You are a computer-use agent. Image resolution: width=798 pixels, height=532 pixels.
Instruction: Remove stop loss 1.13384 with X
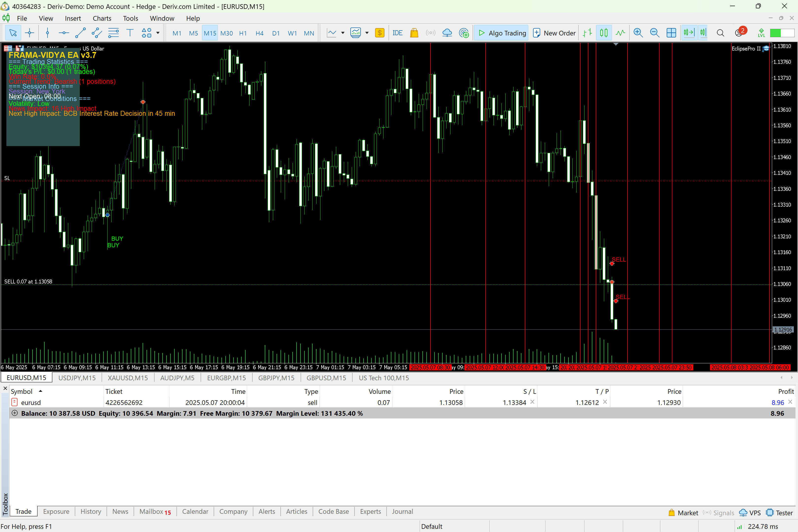(x=532, y=402)
